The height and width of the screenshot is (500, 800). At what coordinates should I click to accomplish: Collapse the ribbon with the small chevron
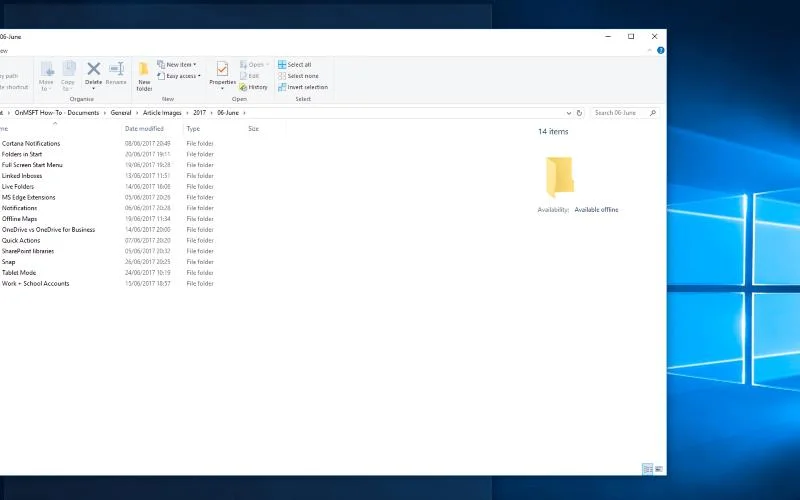click(x=649, y=51)
